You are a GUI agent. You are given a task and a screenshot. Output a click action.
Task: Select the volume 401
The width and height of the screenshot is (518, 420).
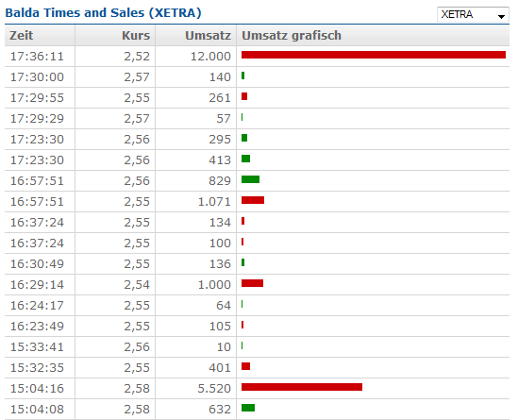tap(220, 368)
